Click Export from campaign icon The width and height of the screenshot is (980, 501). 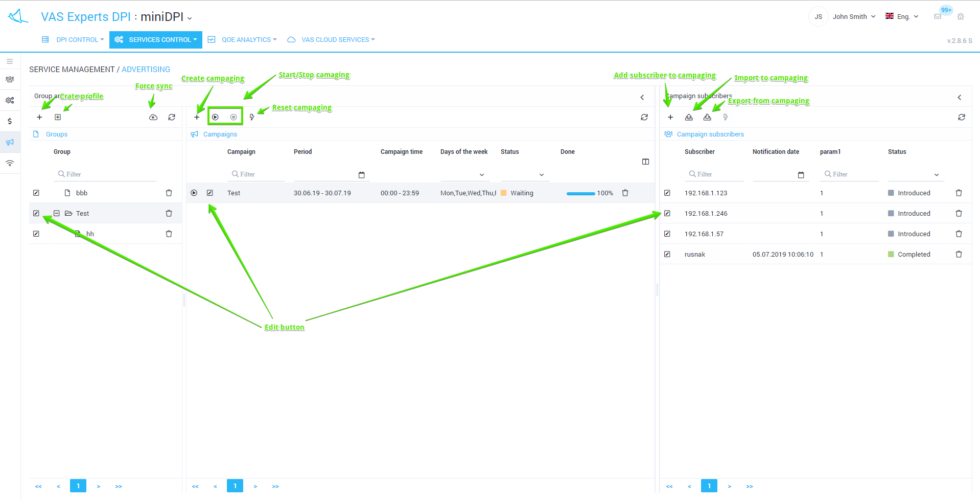click(x=707, y=117)
